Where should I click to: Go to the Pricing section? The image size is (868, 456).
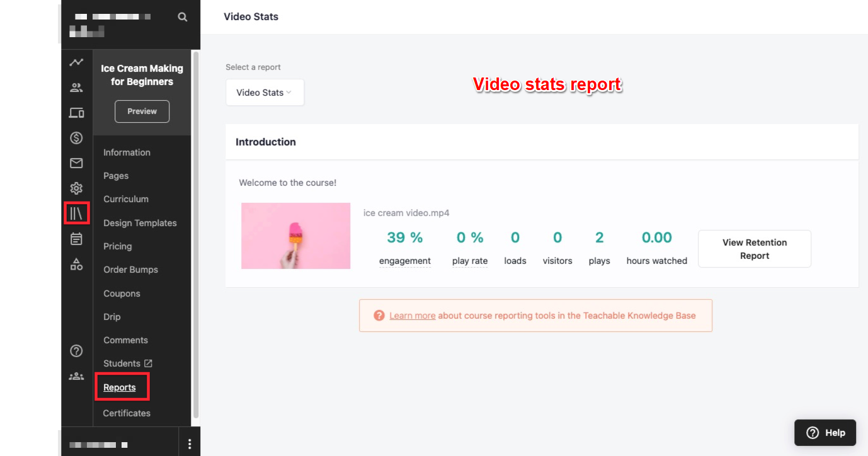117,246
